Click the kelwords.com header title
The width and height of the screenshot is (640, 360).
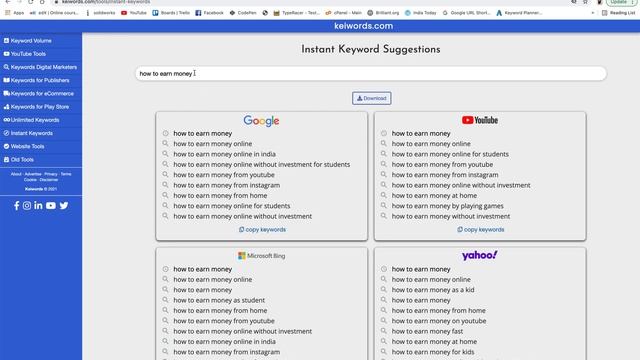[363, 26]
